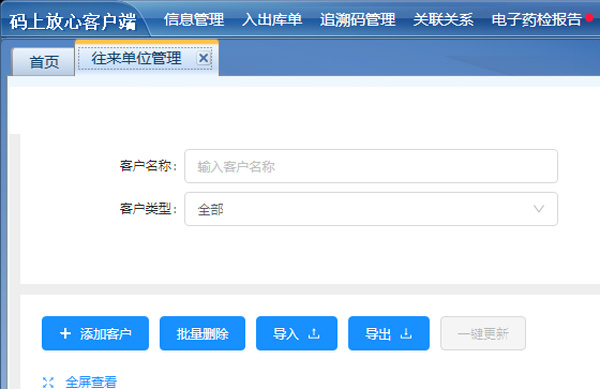This screenshot has width=600, height=389.
Task: Focus the 输入客户名称 input field
Action: pyautogui.click(x=371, y=166)
